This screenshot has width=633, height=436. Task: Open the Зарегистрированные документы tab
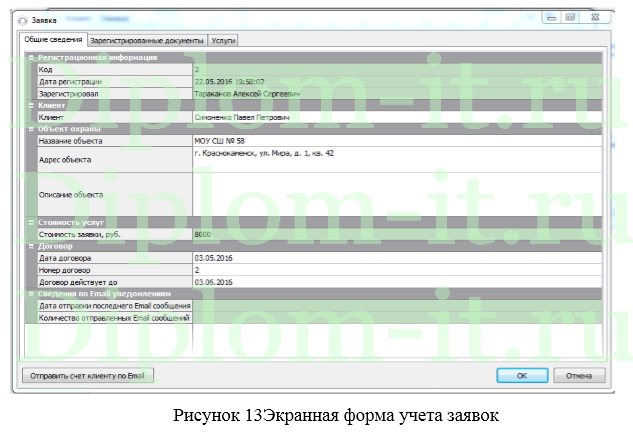click(147, 41)
